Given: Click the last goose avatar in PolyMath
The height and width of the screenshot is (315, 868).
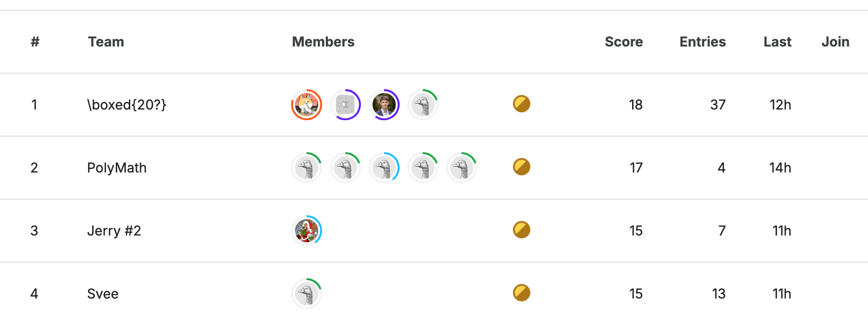Looking at the screenshot, I should pos(462,168).
